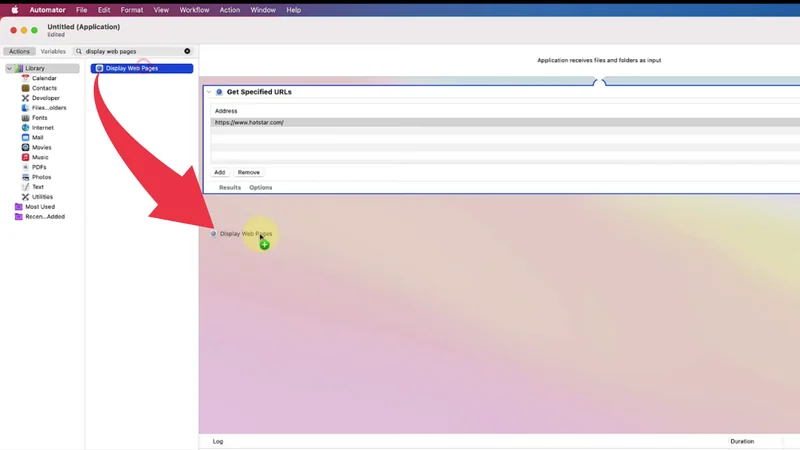Switch to the Actions tab
Image resolution: width=800 pixels, height=450 pixels.
pos(19,51)
